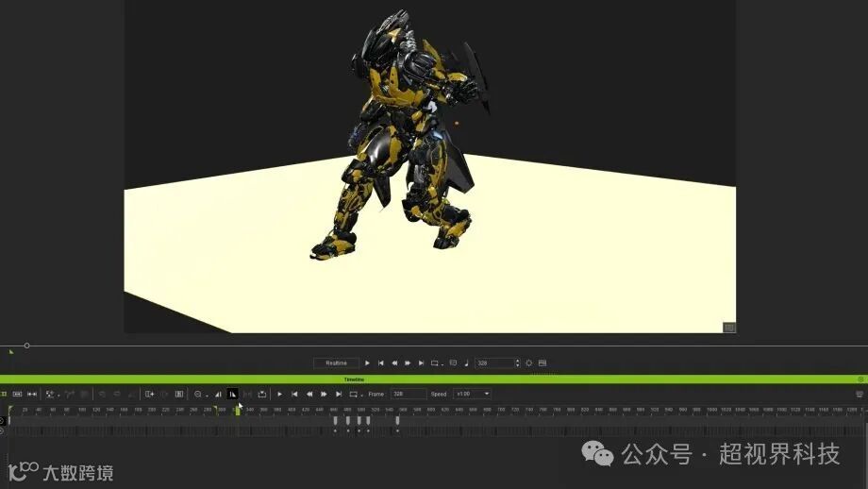
Task: Click the subtitle icon in play bar
Action: [x=453, y=363]
